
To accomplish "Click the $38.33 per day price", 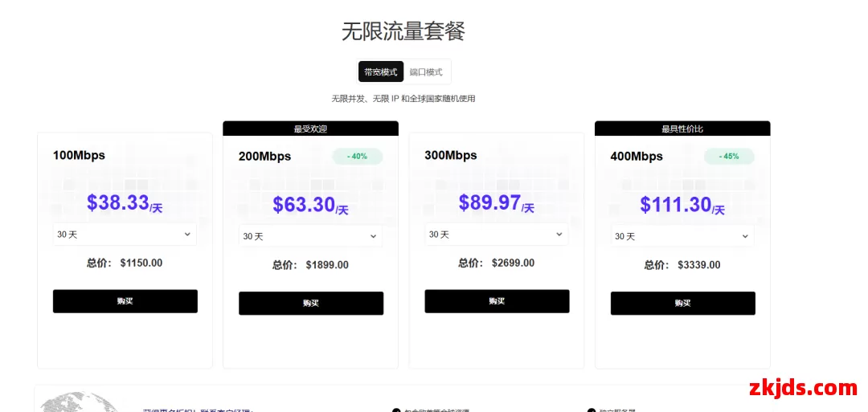I will [x=125, y=203].
